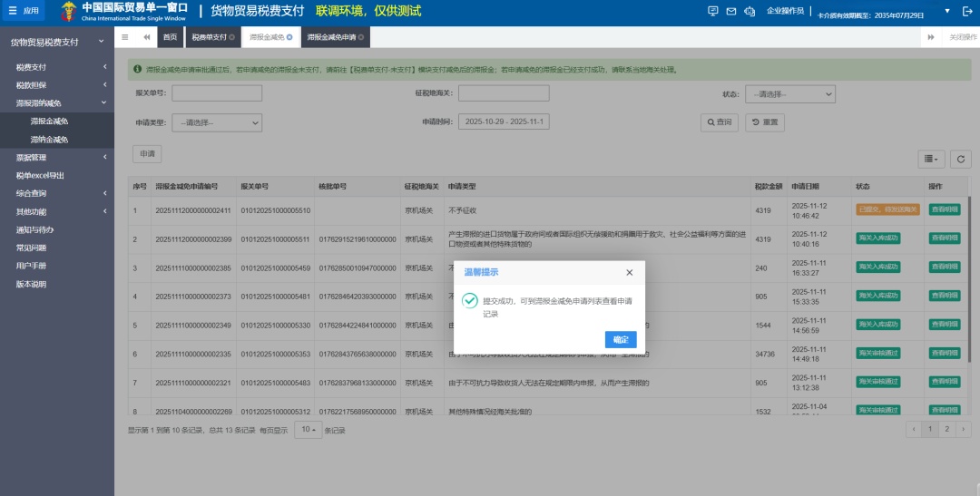Close the 温馨提示 dialog with X icon
Screen dimensions: 980x496
tap(629, 272)
